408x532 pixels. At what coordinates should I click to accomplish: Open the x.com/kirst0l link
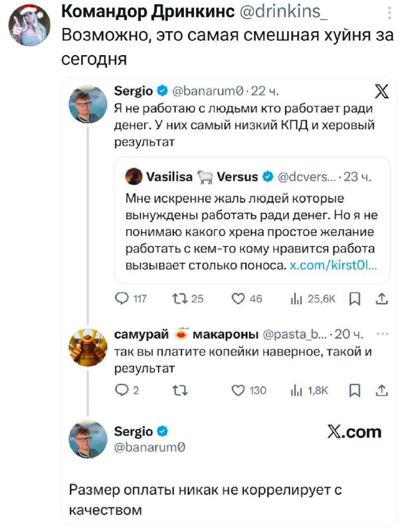334,265
